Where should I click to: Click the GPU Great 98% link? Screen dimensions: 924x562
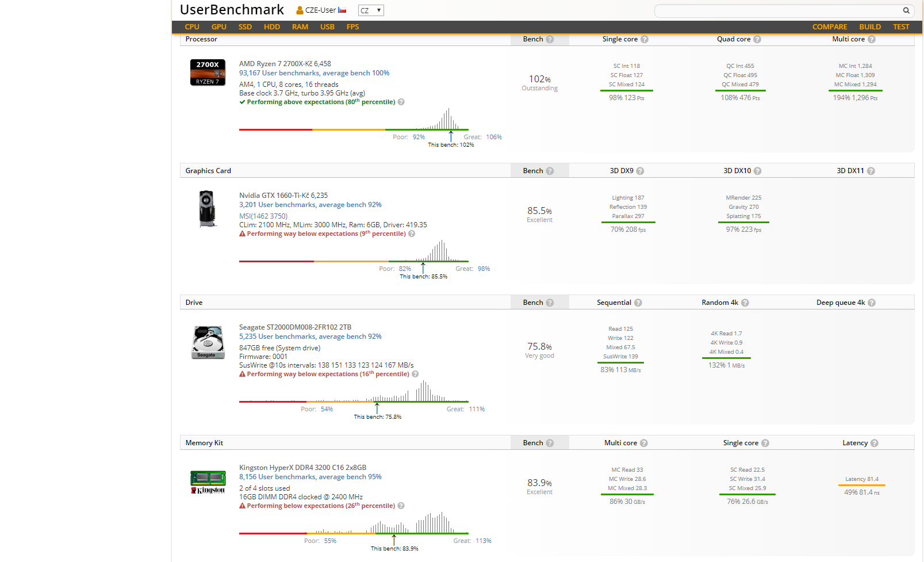pyautogui.click(x=484, y=269)
